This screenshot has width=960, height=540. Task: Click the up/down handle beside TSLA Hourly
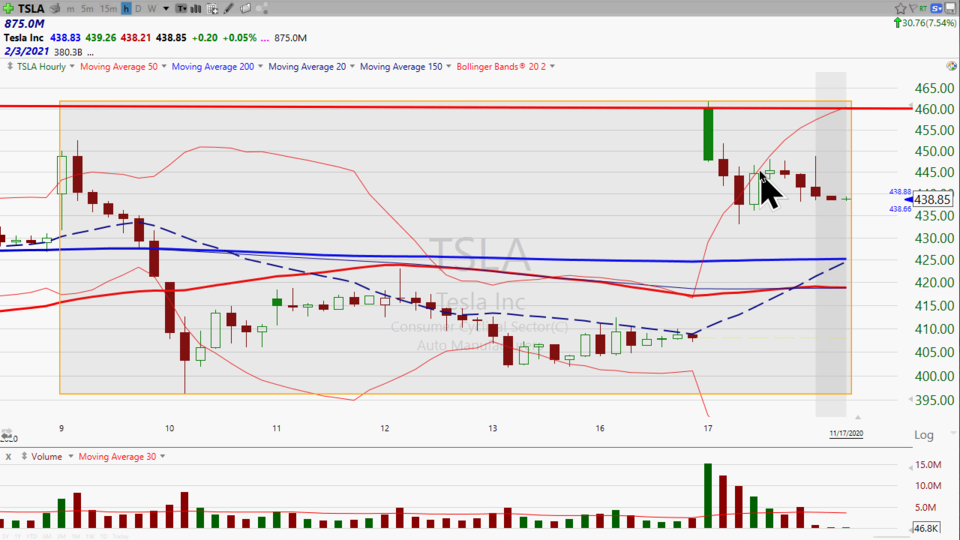10,66
